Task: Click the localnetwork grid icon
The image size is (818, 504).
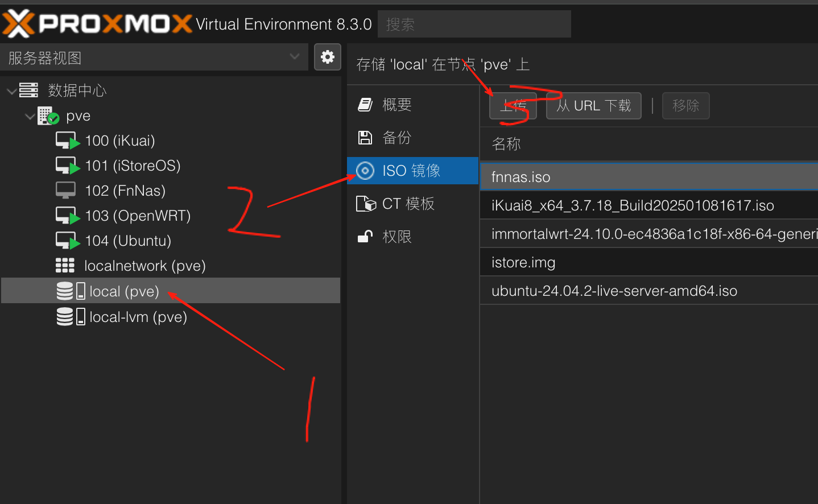Action: click(x=65, y=266)
